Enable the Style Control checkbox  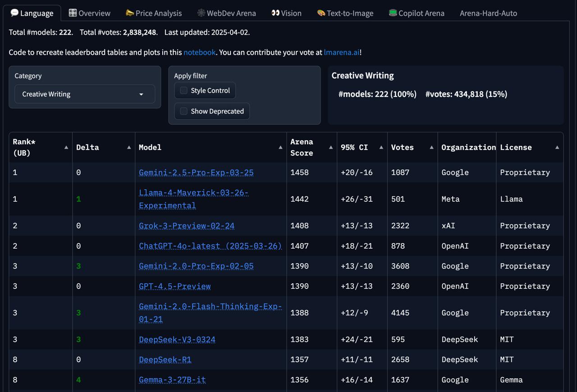(183, 91)
